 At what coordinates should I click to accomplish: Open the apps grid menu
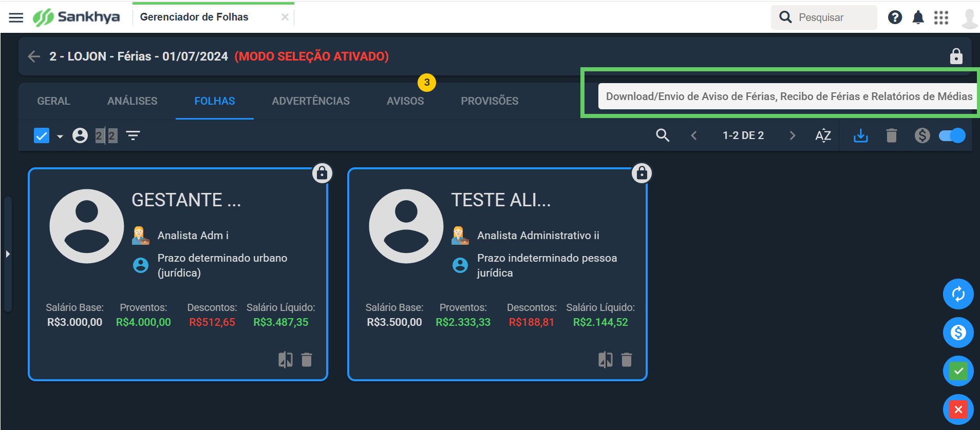pos(941,17)
